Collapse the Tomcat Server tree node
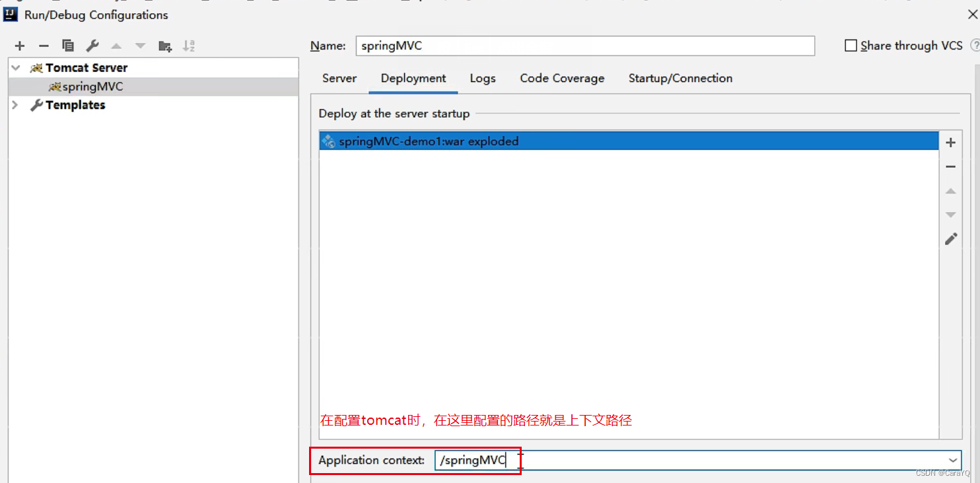This screenshot has width=980, height=483. tap(16, 67)
